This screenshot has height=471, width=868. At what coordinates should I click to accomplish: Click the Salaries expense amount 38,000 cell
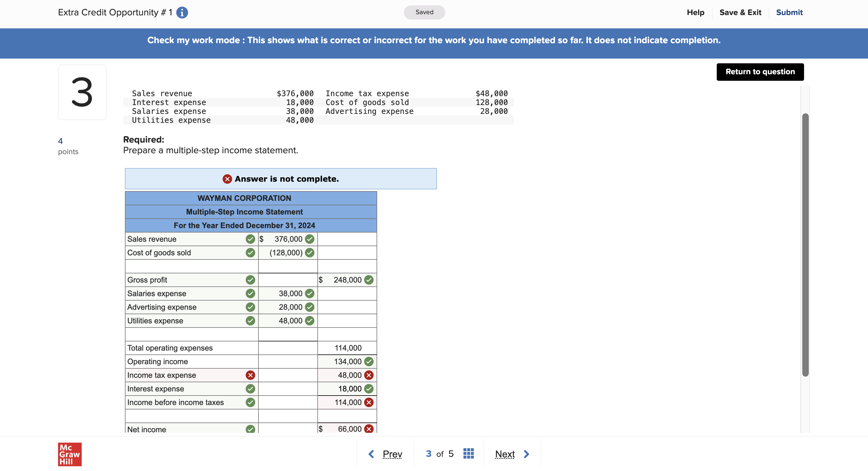pos(288,293)
